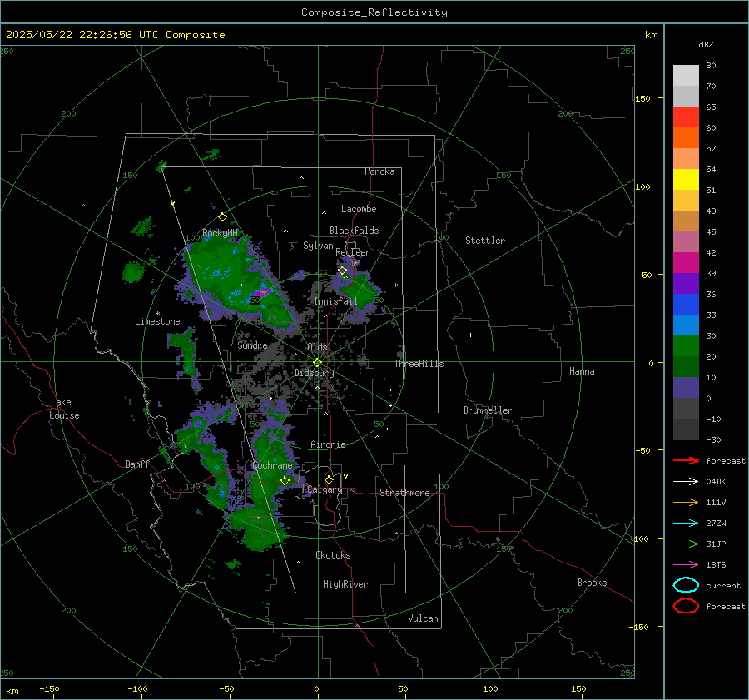Click the Drumheller city label
The image size is (749, 700).
pyautogui.click(x=488, y=410)
